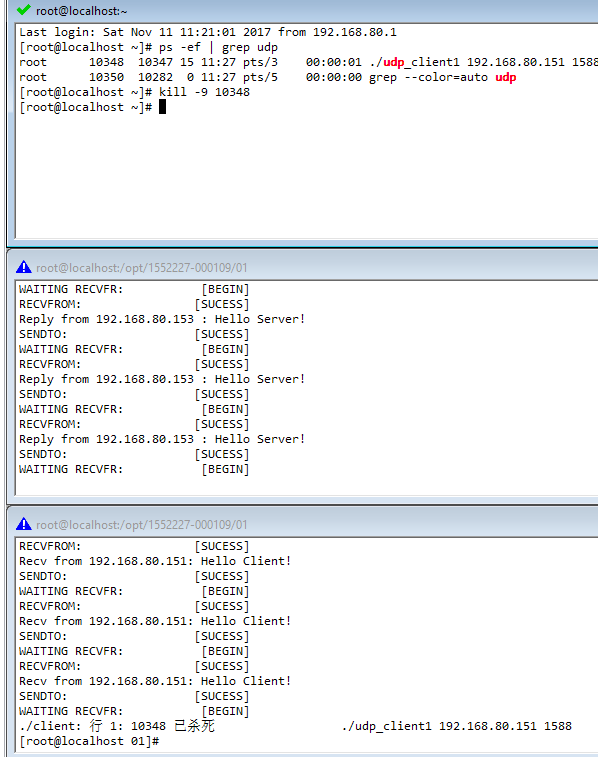The width and height of the screenshot is (598, 757).
Task: Click the 'ps -ef | grep udp' command text
Action: click(x=218, y=47)
